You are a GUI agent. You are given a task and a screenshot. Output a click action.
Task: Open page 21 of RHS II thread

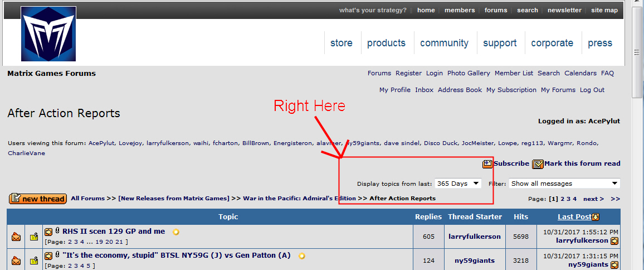point(119,242)
